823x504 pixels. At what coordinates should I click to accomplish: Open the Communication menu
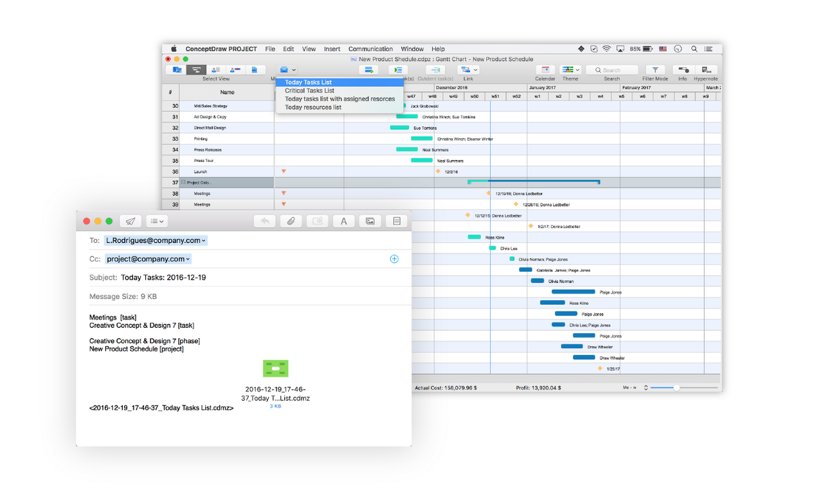click(370, 49)
